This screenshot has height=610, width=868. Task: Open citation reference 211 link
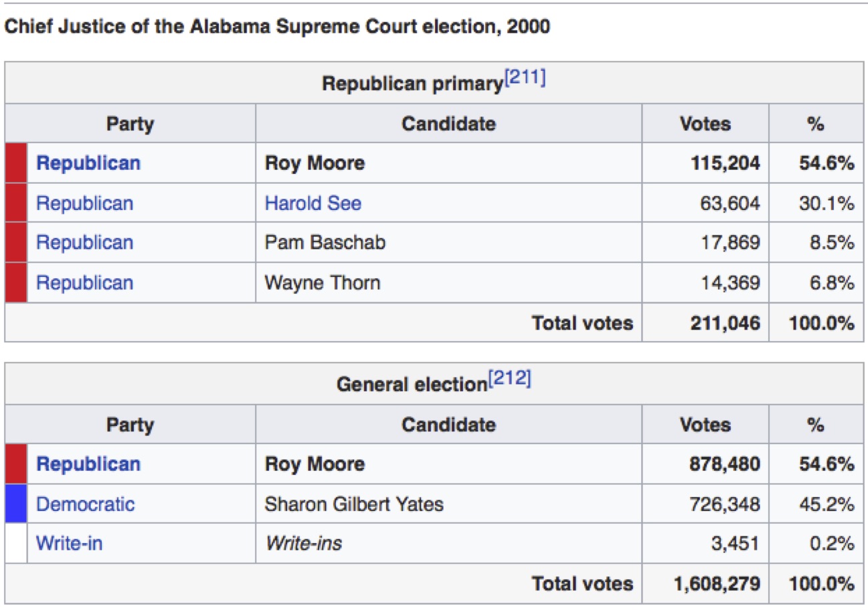pyautogui.click(x=524, y=79)
